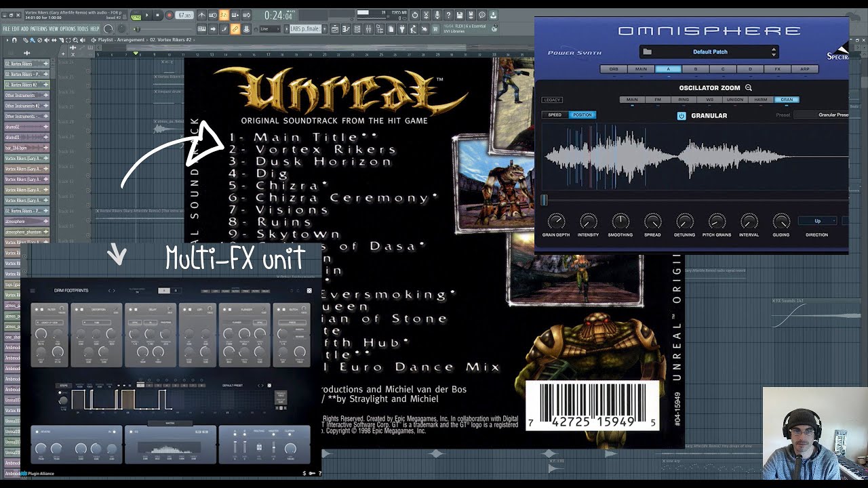Open the playlist menu arrow at far left
This screenshot has width=868, height=488.
[x=7, y=40]
